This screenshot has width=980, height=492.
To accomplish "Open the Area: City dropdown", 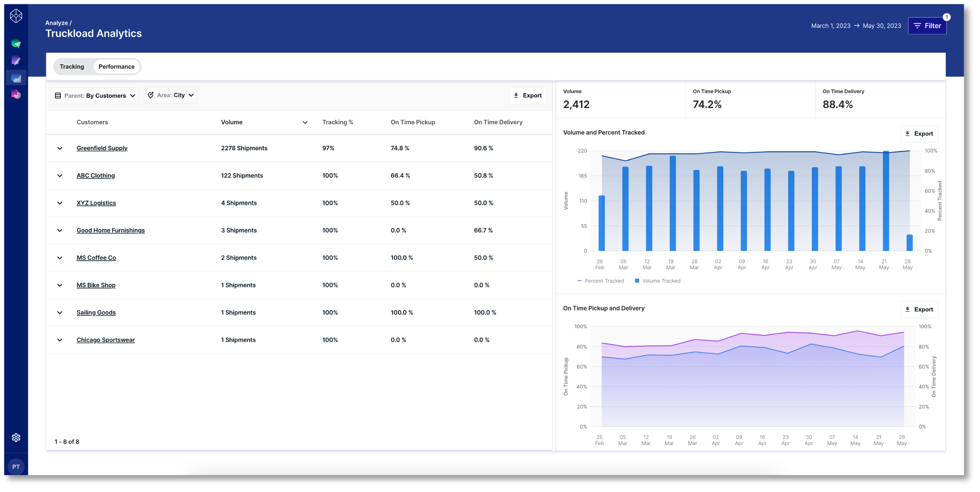I will click(171, 95).
